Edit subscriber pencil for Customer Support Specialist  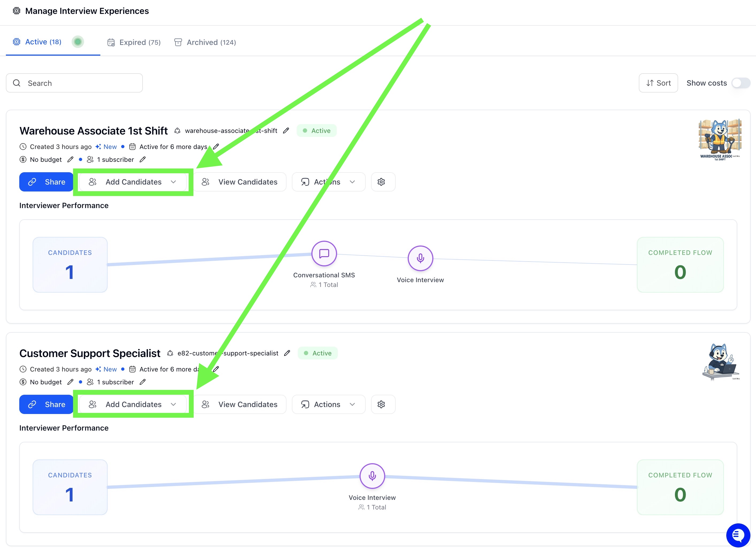tap(143, 382)
